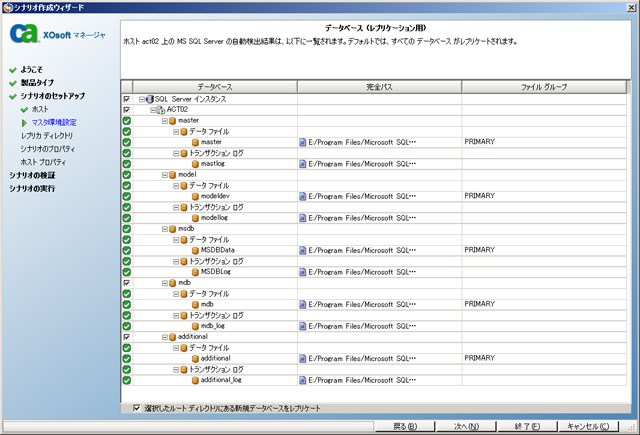This screenshot has width=640, height=435.
Task: Click the ファイル グループ column header
Action: tap(544, 87)
